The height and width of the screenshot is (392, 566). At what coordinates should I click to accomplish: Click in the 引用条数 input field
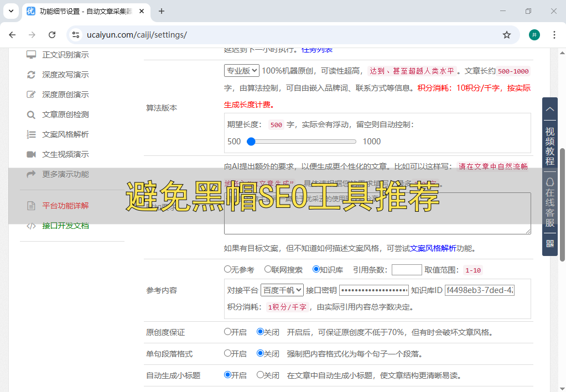(x=407, y=270)
